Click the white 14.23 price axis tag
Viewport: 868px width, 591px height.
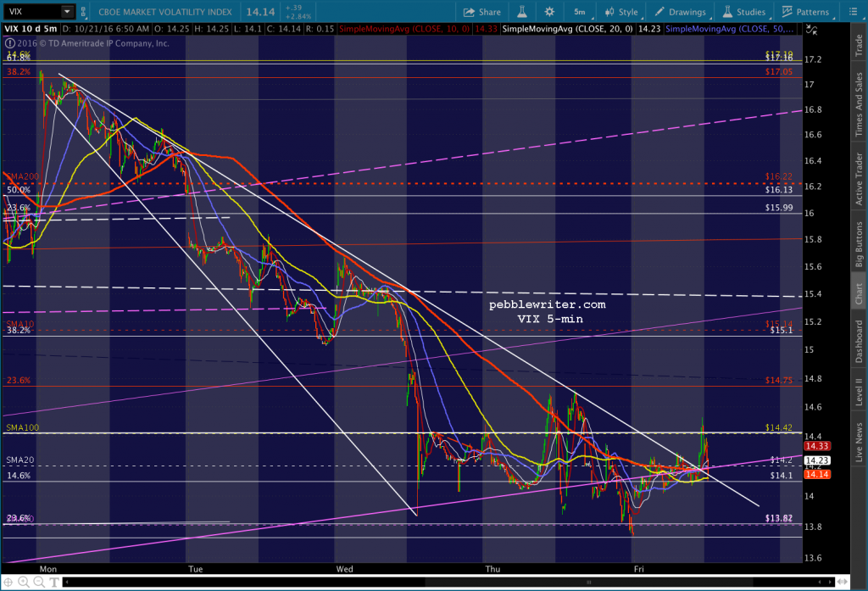[x=816, y=460]
